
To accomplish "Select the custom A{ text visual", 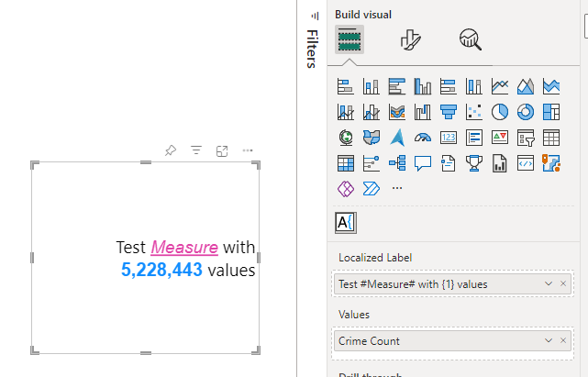I will tap(346, 223).
